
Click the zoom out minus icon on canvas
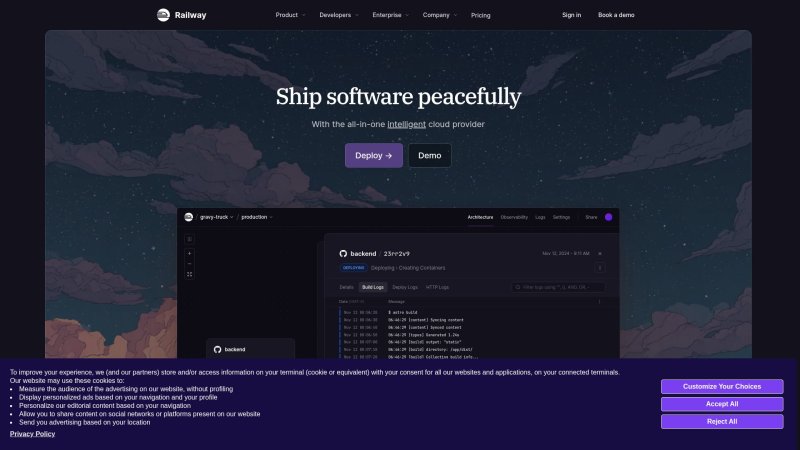189,264
